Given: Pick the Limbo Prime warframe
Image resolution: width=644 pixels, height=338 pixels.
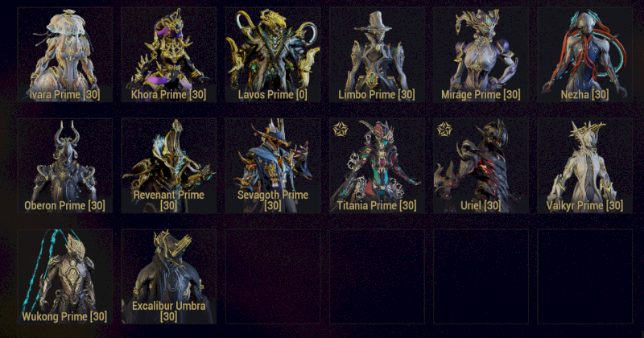Looking at the screenshot, I should (x=377, y=54).
